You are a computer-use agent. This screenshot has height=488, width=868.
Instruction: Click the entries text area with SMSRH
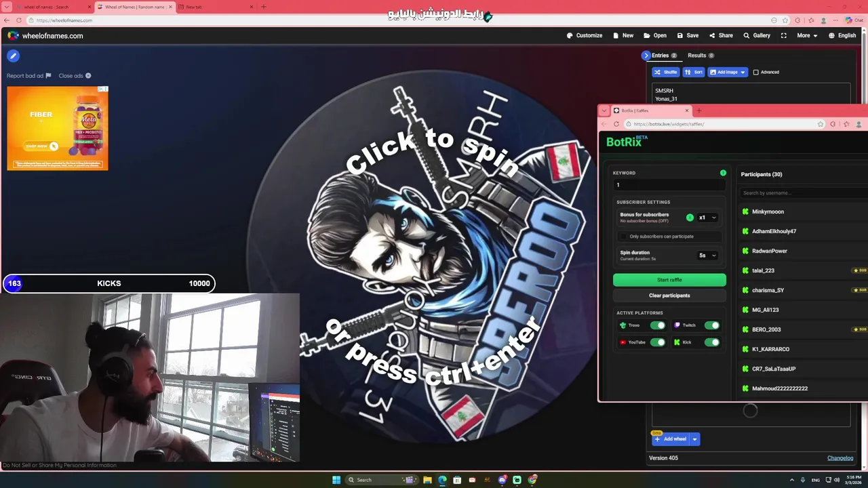[x=751, y=94]
